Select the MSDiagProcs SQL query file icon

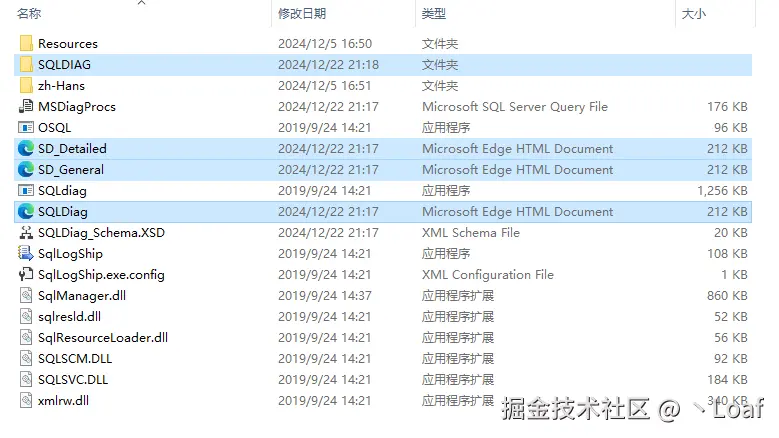pyautogui.click(x=26, y=106)
